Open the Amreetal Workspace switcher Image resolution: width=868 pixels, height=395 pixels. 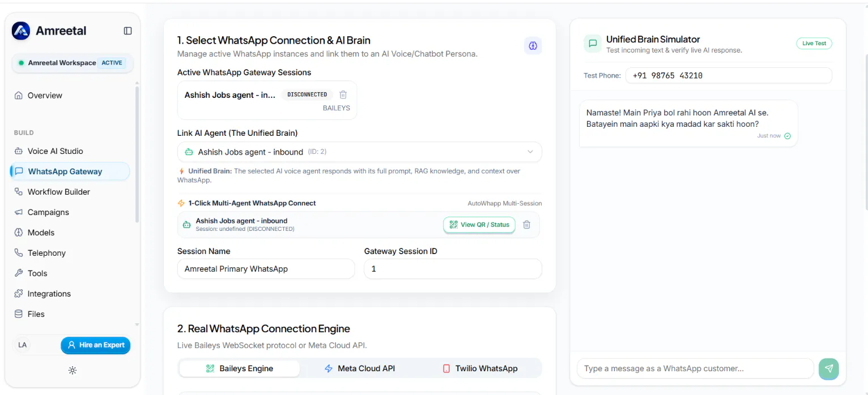tap(73, 63)
